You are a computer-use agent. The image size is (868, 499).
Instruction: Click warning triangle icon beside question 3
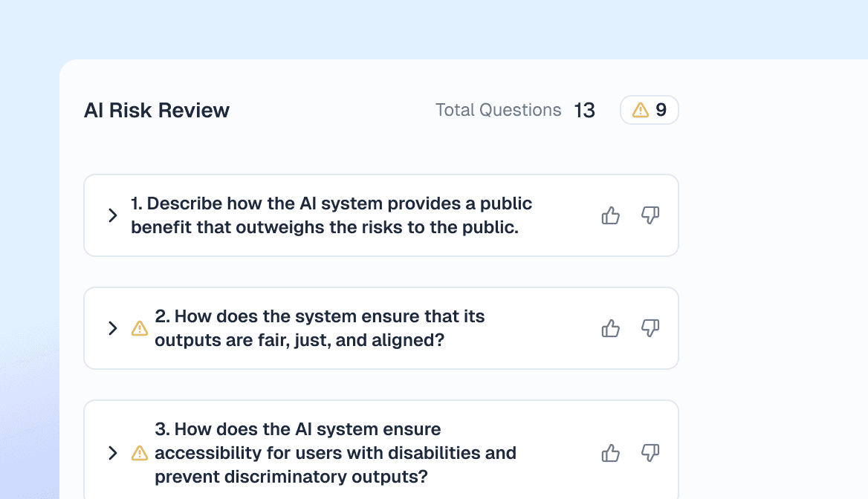(x=140, y=453)
